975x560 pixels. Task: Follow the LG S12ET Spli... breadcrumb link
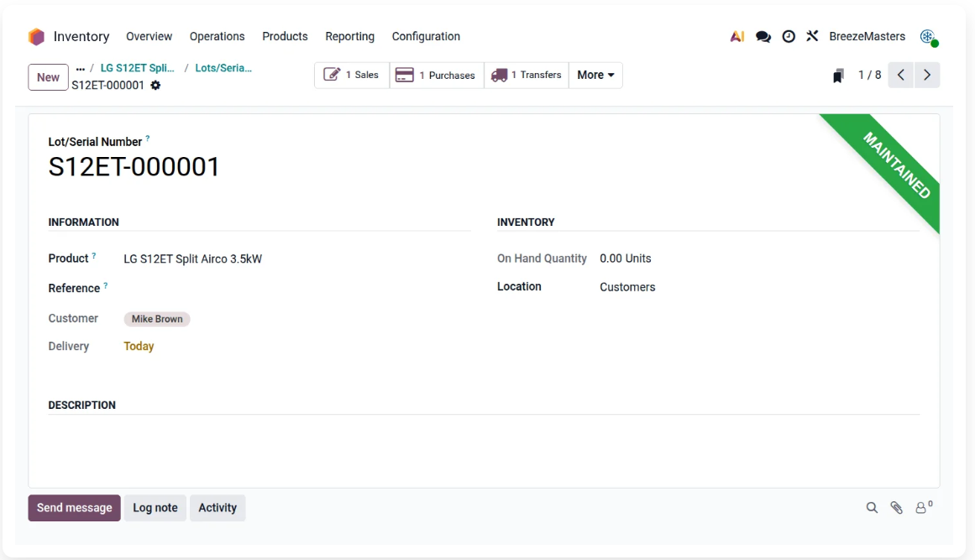[x=138, y=68]
